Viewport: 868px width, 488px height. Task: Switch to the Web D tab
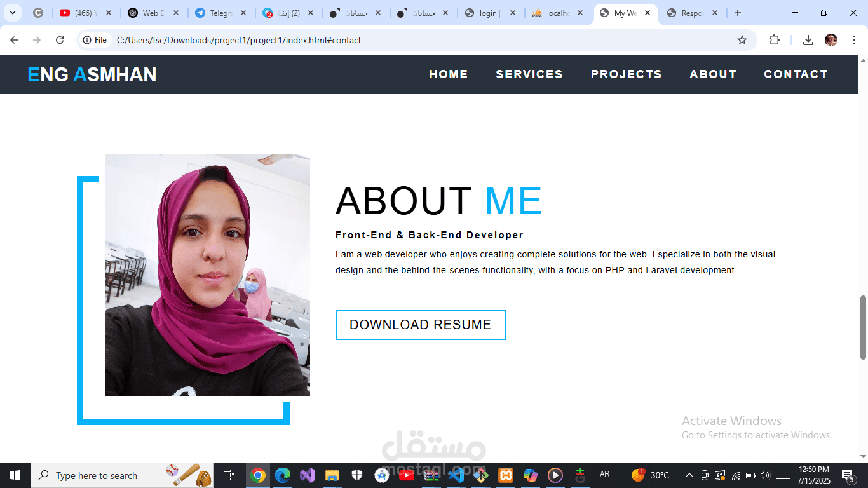pos(153,13)
